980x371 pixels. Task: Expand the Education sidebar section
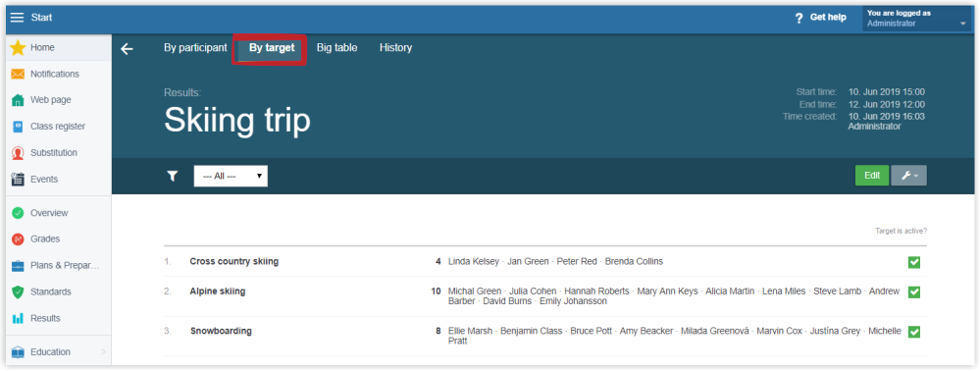tap(58, 352)
